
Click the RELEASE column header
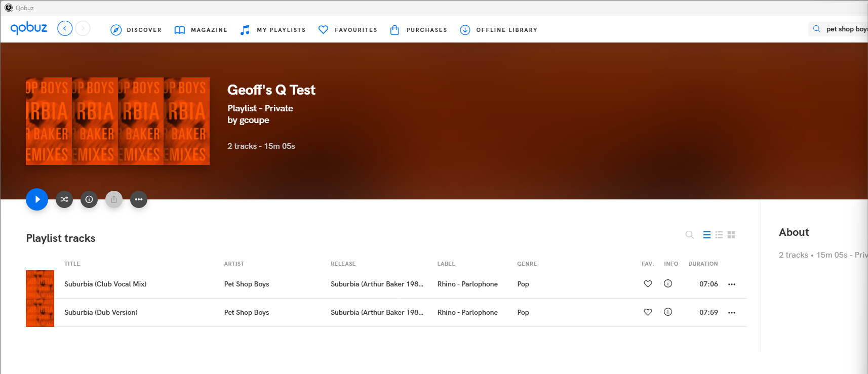click(x=343, y=264)
